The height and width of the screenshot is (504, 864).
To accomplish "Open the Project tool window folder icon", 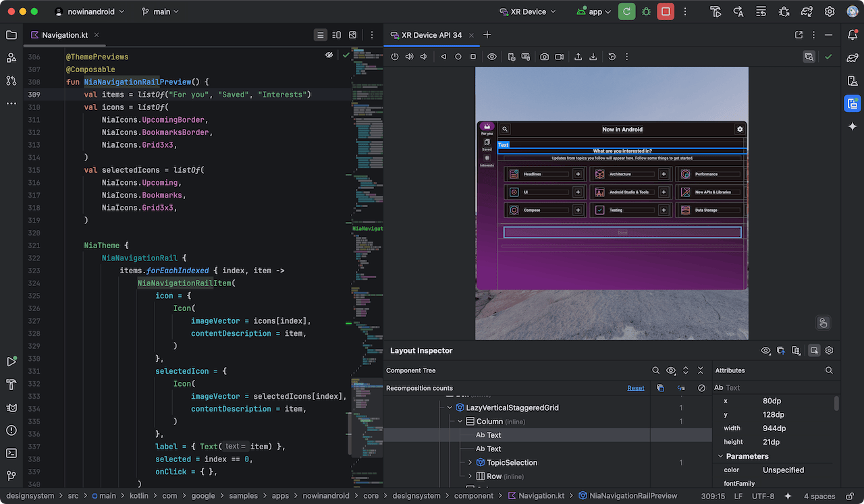I will (11, 35).
